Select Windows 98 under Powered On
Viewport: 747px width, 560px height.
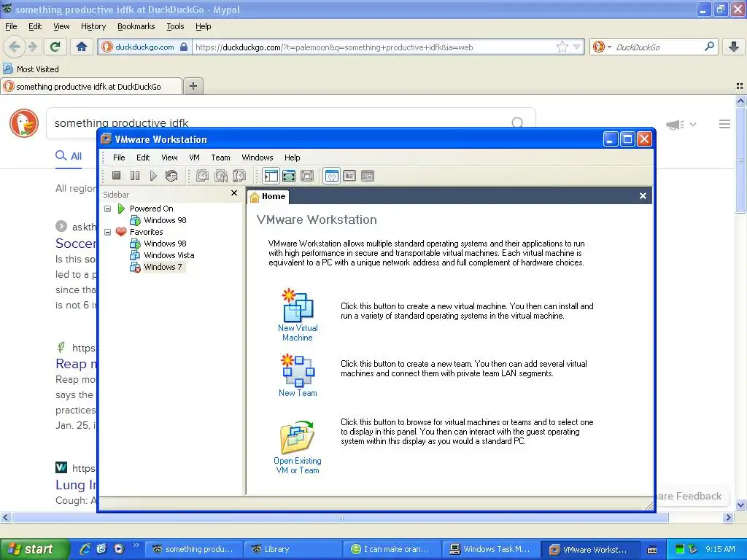point(165,220)
